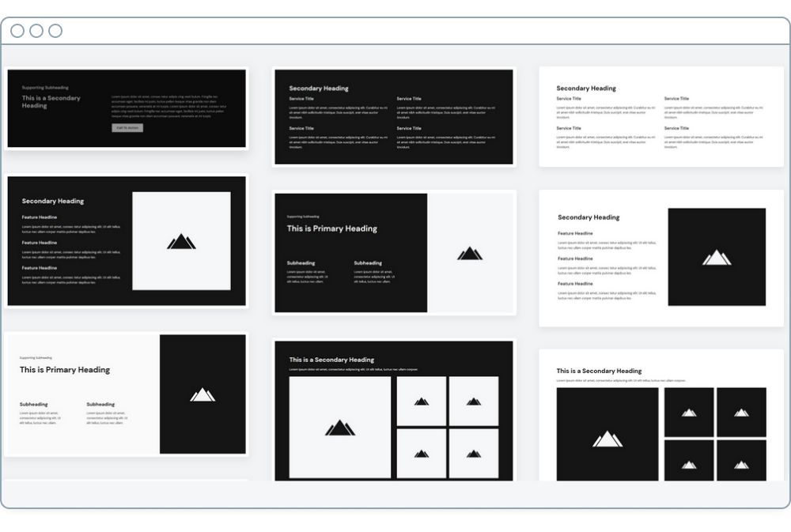
Task: Select the dark four-service Secondary Heading layout
Action: pos(394,116)
